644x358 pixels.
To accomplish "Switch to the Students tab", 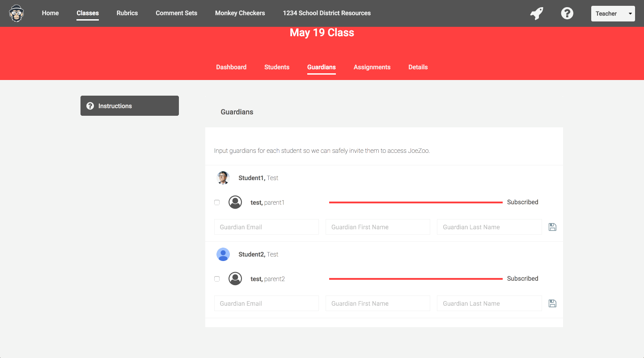I will point(277,67).
